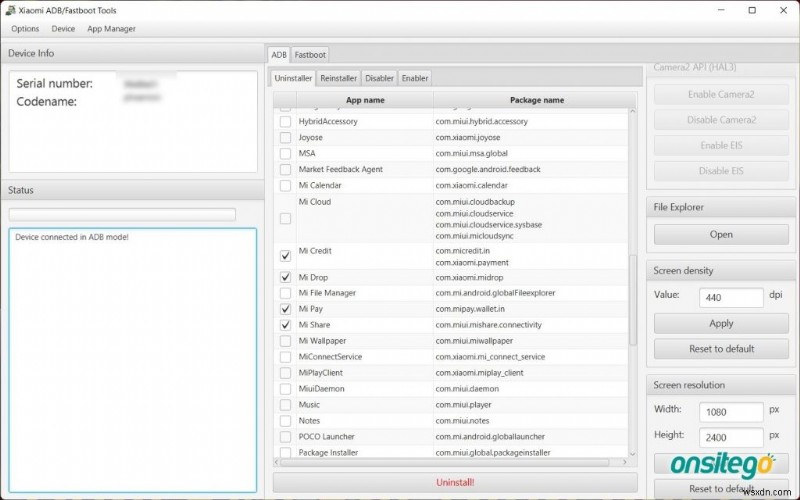Sort by App name column header
The image size is (800, 500).
pos(365,100)
